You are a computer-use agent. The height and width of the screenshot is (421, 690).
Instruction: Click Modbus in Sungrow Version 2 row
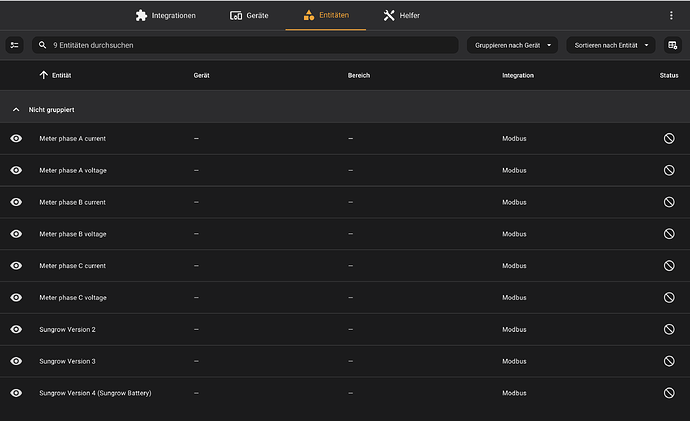click(x=514, y=329)
